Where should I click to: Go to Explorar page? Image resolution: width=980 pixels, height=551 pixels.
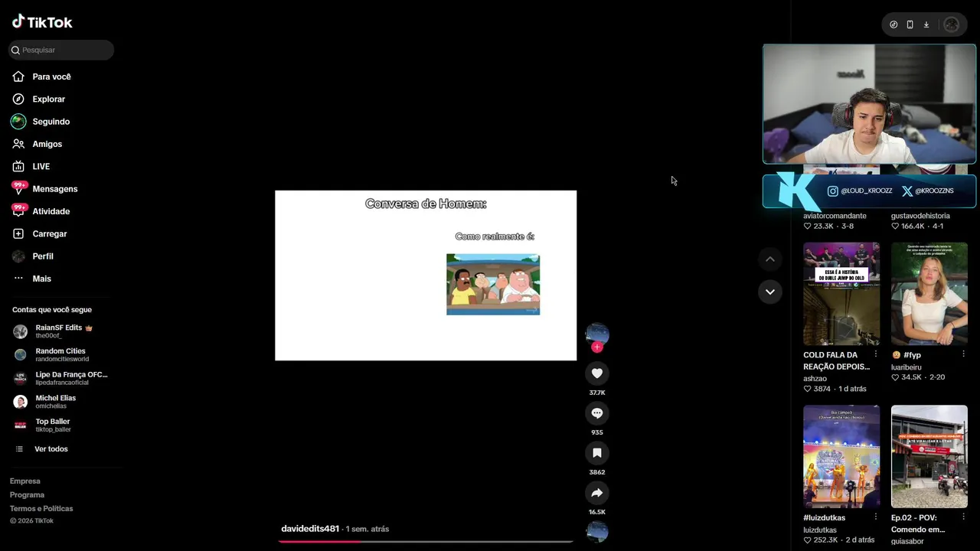(49, 99)
